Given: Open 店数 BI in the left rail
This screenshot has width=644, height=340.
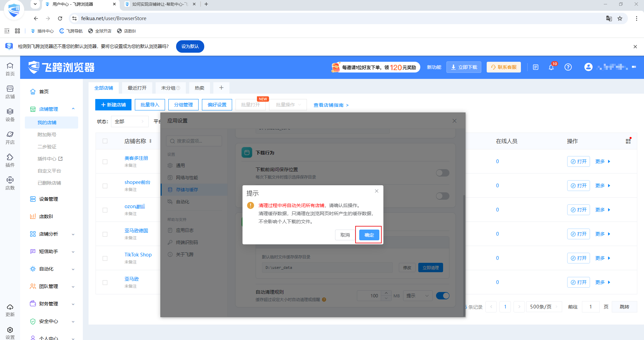Looking at the screenshot, I should (10, 184).
